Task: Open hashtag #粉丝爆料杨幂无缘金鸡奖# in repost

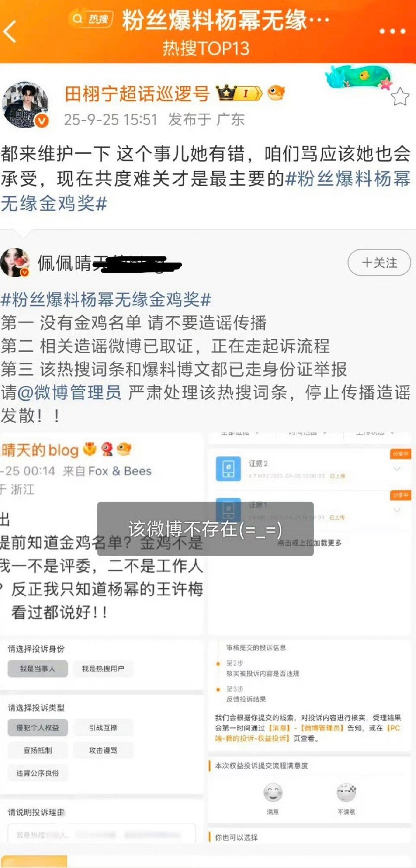Action: click(106, 300)
